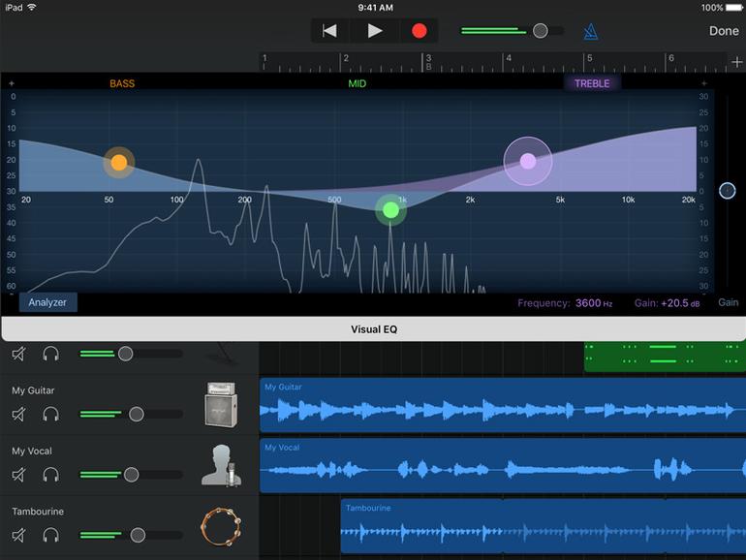The height and width of the screenshot is (560, 746).
Task: Select the green MIDI region
Action: [665, 357]
